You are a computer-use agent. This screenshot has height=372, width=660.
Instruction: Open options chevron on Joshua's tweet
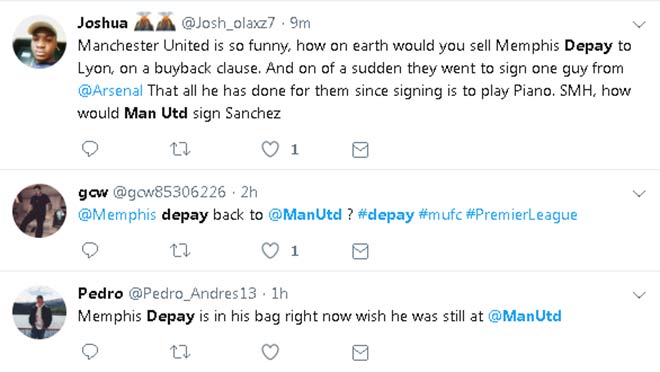tap(639, 25)
